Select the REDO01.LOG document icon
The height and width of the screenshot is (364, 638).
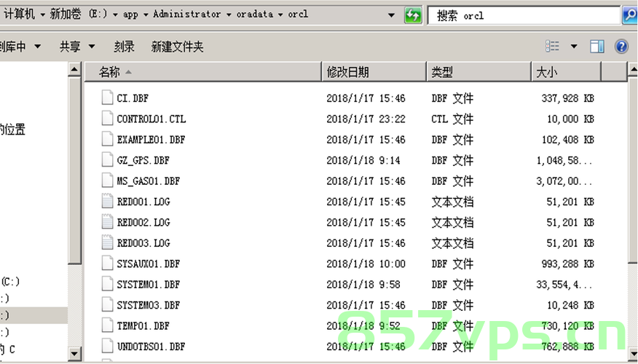[x=107, y=202]
